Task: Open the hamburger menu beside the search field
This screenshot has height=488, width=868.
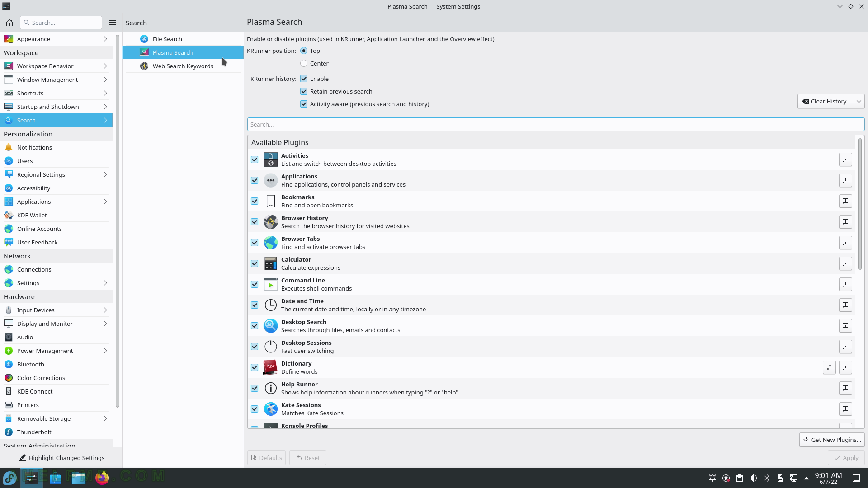Action: pos(113,23)
